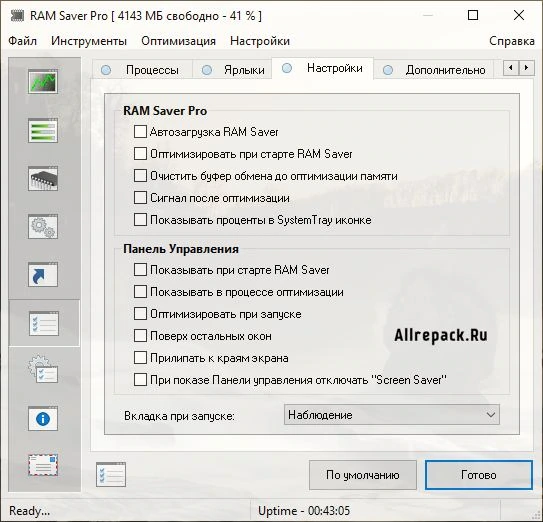Select the Настройки tab
This screenshot has width=543, height=522.
click(323, 68)
